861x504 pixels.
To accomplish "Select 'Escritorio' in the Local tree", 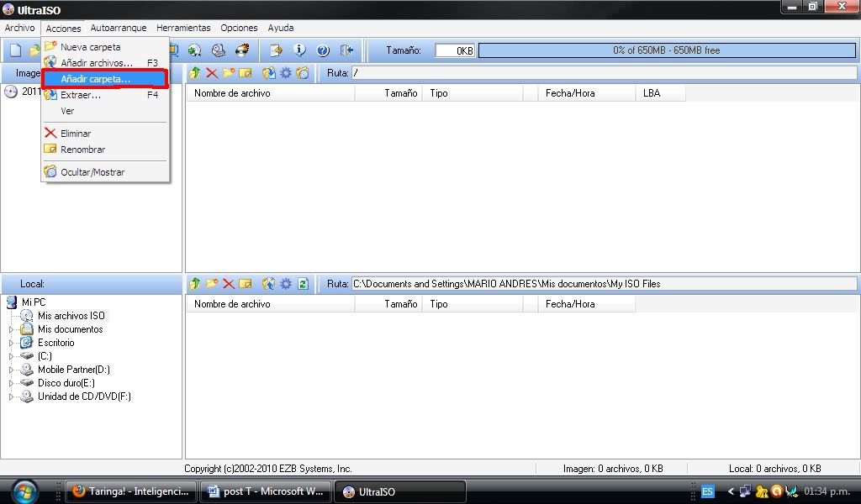I will 56,343.
